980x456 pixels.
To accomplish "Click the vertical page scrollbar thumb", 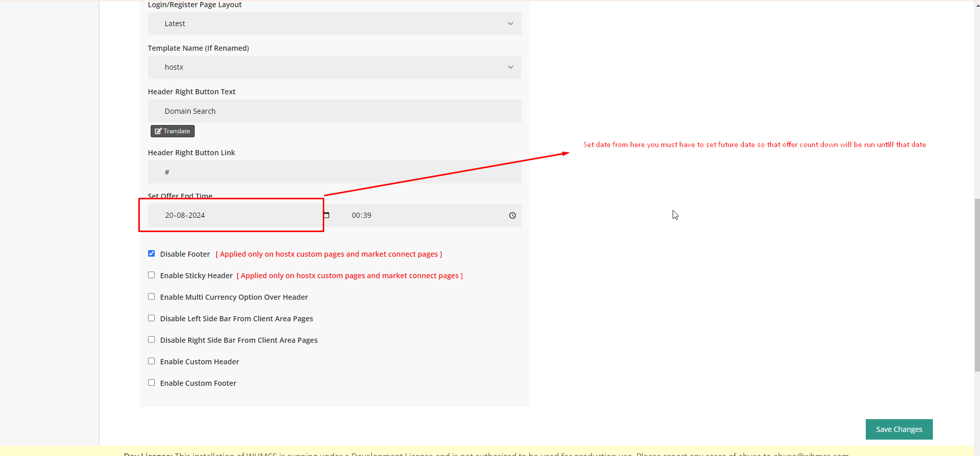I will 977,284.
